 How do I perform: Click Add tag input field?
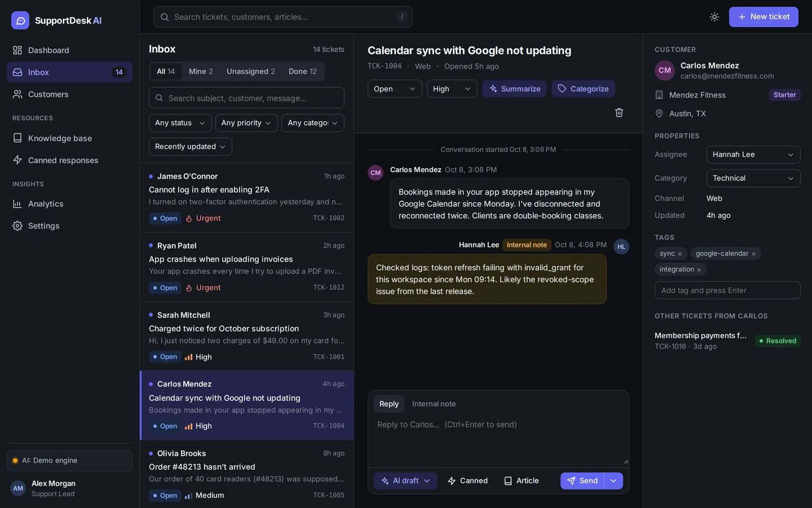point(727,291)
